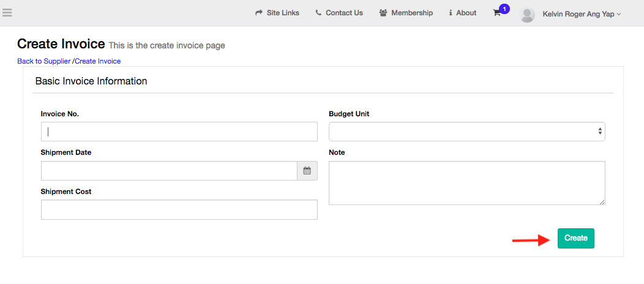644x284 pixels.
Task: Grab the Note textarea resize handle
Action: (602, 202)
